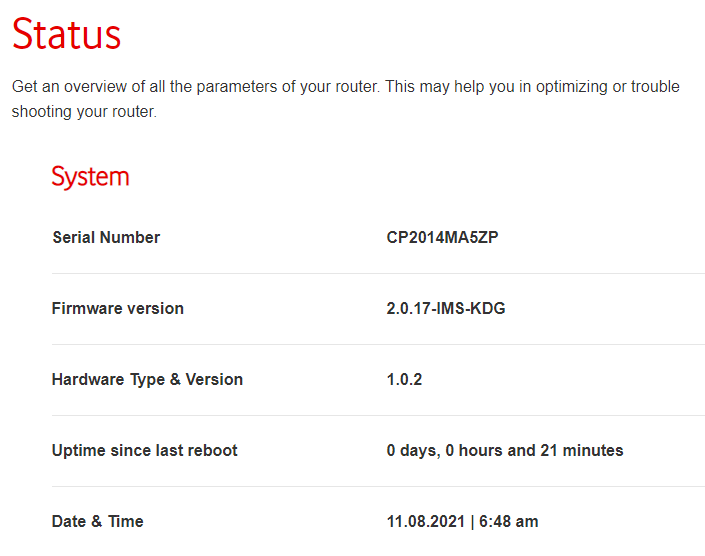
Task: Click the System section heading
Action: pos(90,177)
